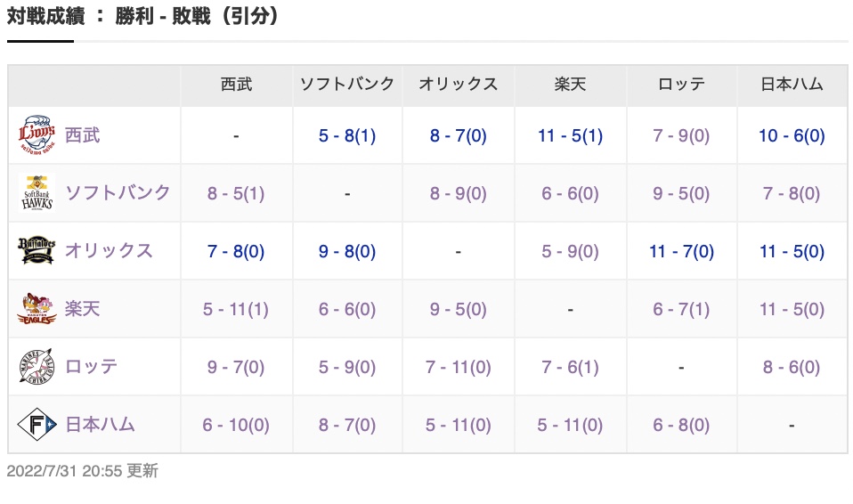Open 西武 vs 日本ハム record 10 - 6(0)
Image resolution: width=853 pixels, height=504 pixels.
792,135
